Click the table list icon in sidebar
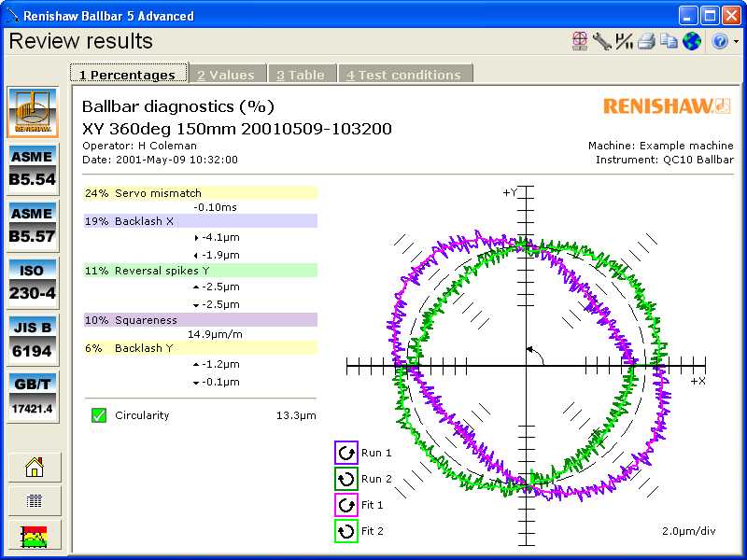 pyautogui.click(x=35, y=501)
